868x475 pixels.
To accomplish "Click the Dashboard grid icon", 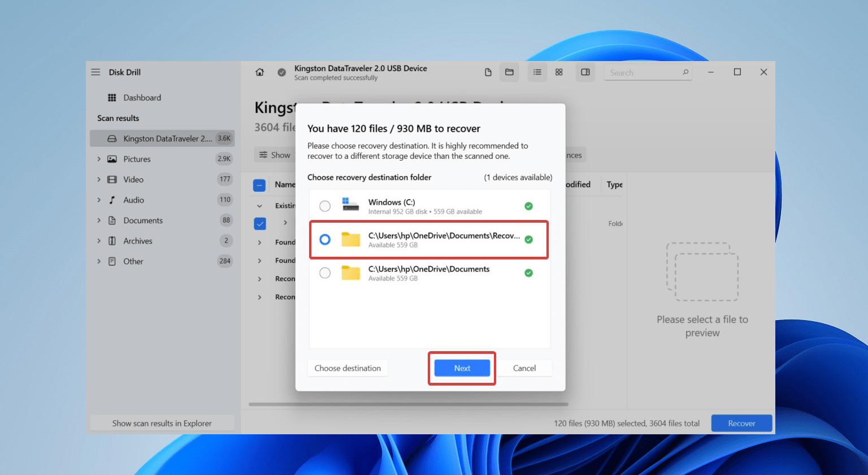I will [112, 98].
